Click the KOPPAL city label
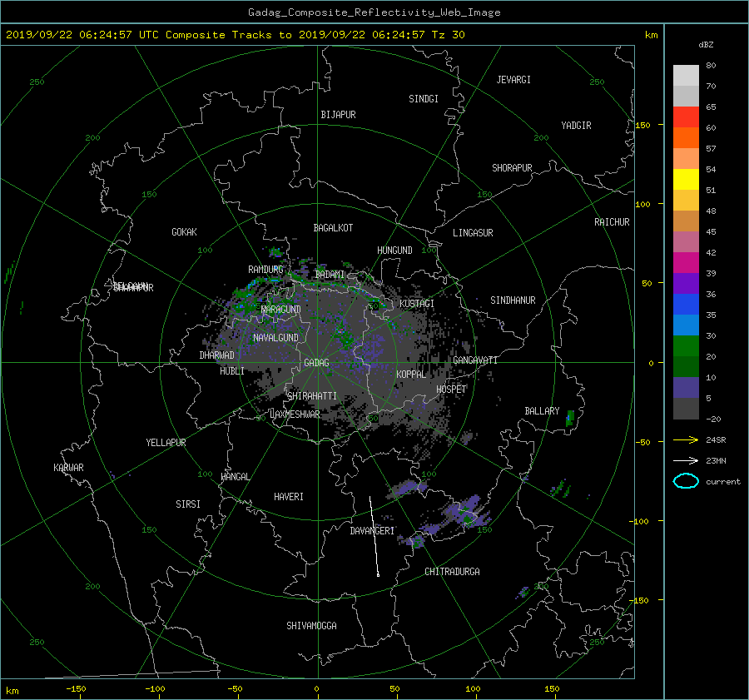 click(x=411, y=374)
